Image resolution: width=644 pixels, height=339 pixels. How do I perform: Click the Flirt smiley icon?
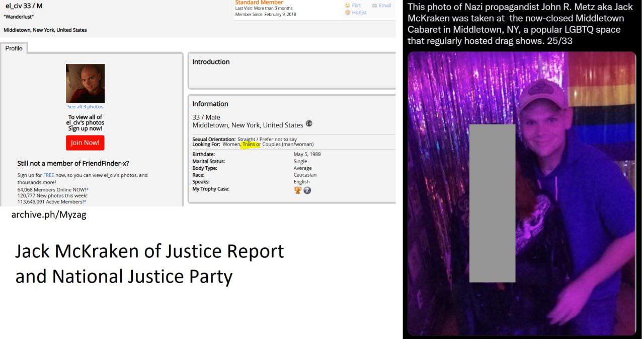point(347,6)
